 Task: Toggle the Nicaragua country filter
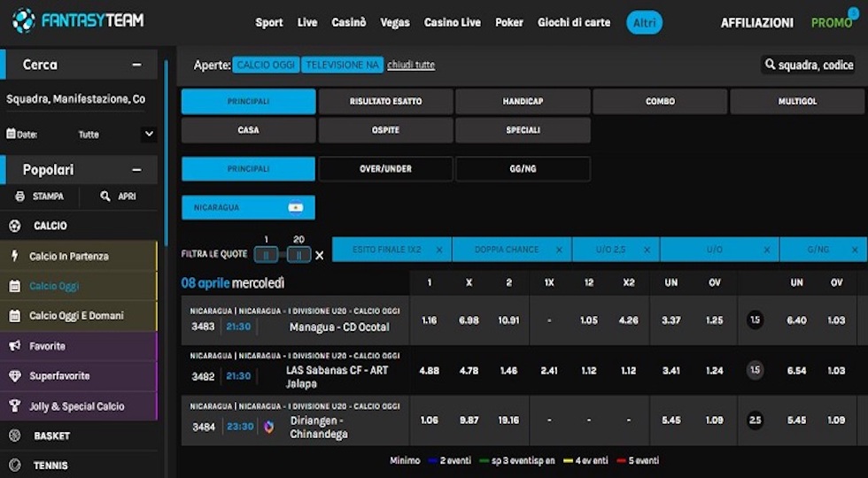tap(248, 208)
